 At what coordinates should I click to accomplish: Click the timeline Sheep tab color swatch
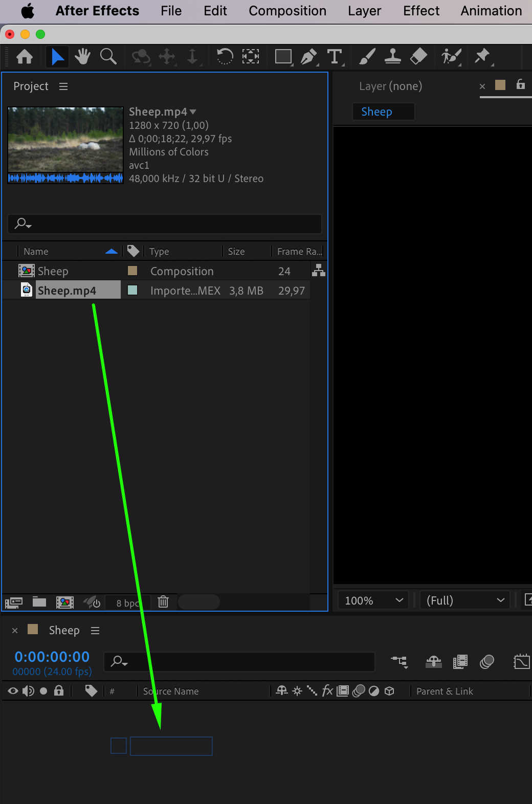click(x=33, y=629)
